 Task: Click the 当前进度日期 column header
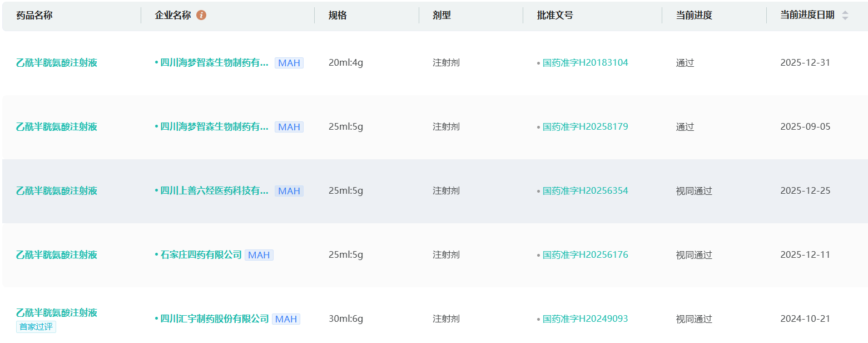807,16
